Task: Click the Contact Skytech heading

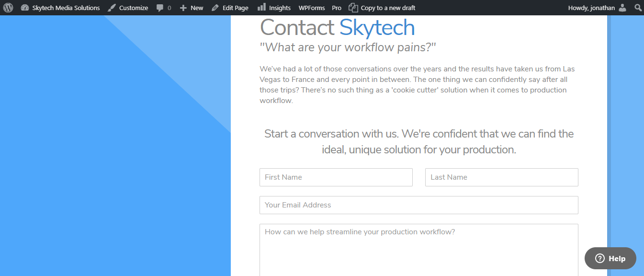Action: (337, 27)
